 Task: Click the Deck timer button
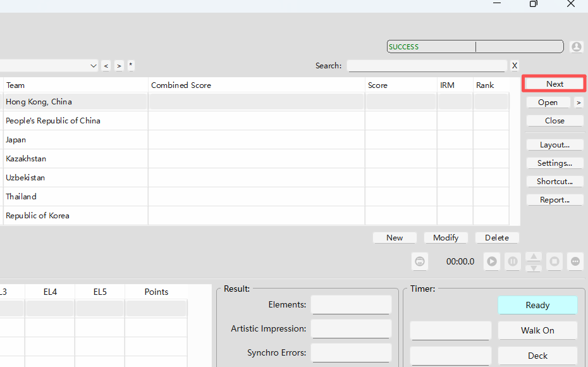pos(537,356)
